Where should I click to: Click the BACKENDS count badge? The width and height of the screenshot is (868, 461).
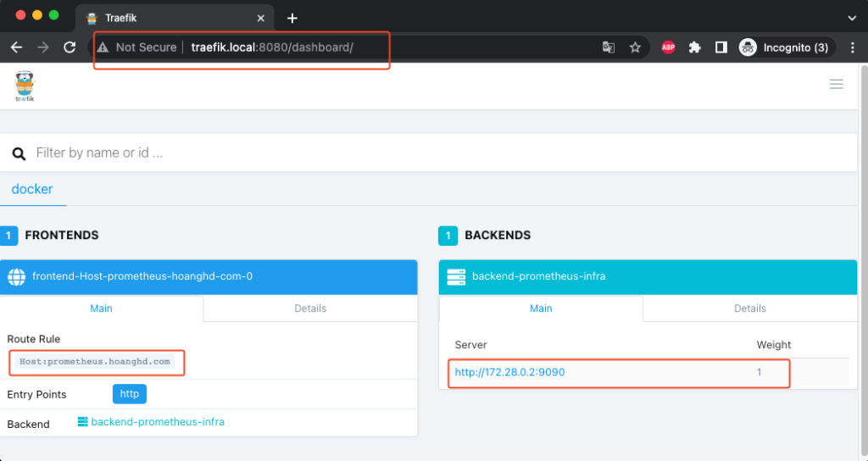pyautogui.click(x=448, y=236)
